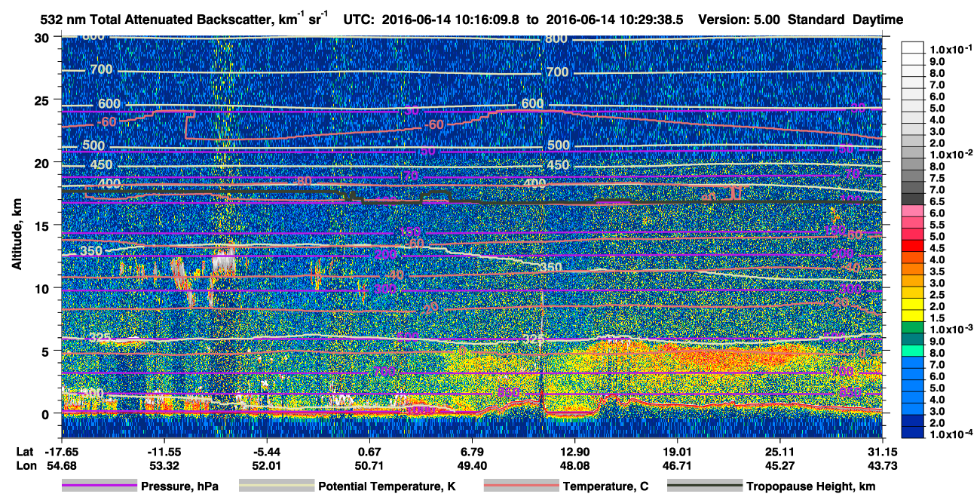Image resolution: width=980 pixels, height=503 pixels.
Task: Click the 'Potential Temperature, K' legend label
Action: pyautogui.click(x=387, y=487)
